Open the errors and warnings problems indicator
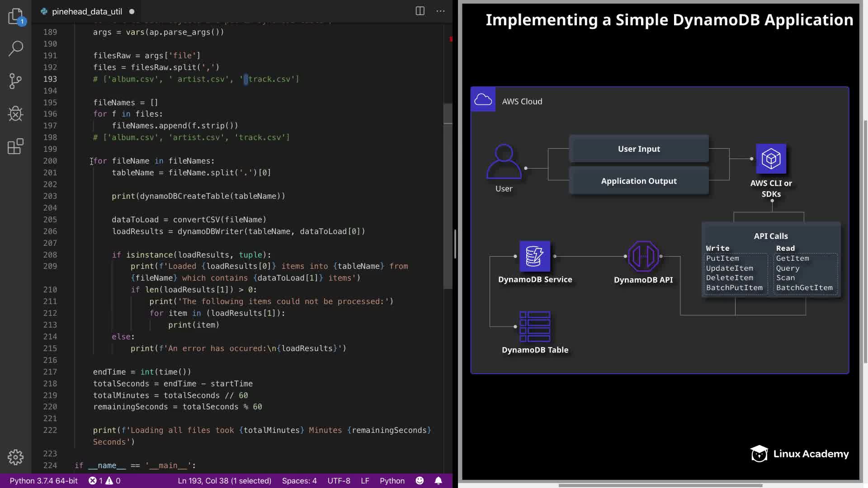This screenshot has height=488, width=868. pyautogui.click(x=104, y=481)
